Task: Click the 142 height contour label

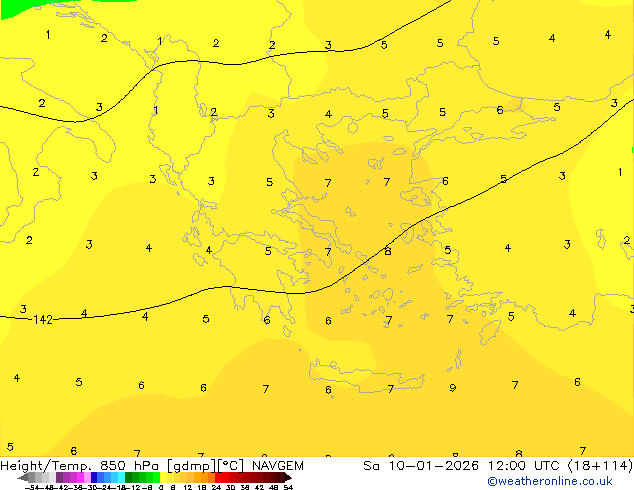Action: click(x=43, y=320)
